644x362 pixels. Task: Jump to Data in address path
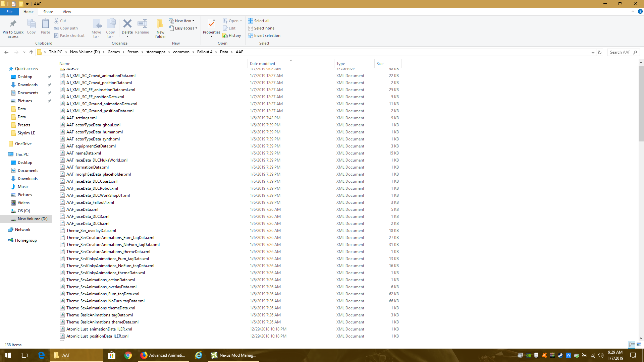pyautogui.click(x=224, y=52)
